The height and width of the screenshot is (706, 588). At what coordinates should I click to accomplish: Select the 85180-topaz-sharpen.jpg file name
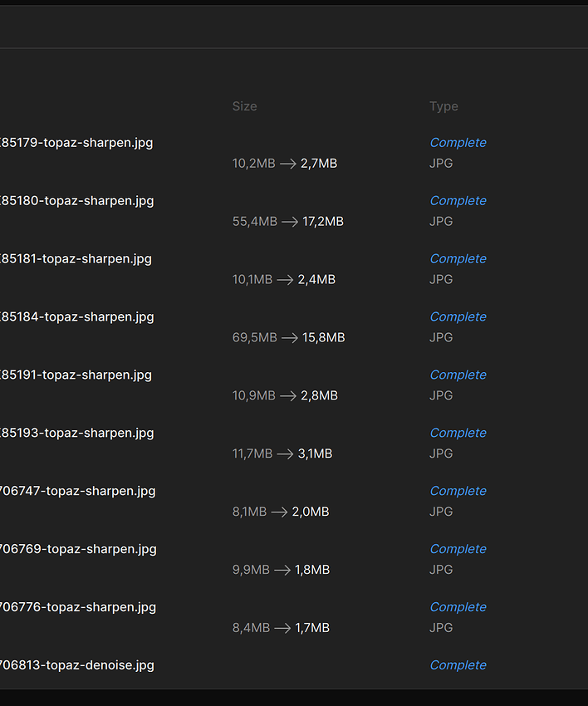pyautogui.click(x=76, y=201)
